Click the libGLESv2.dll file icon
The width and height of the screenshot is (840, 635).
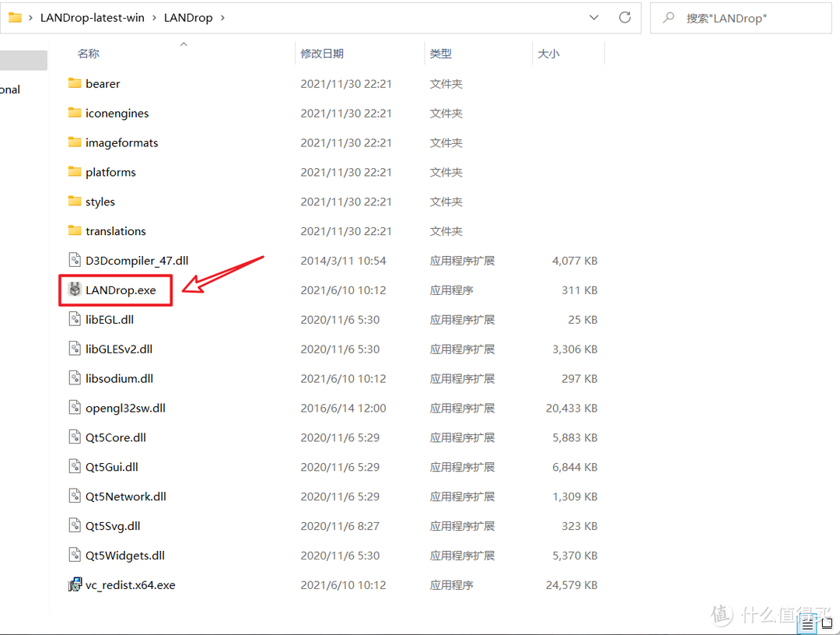coord(75,349)
